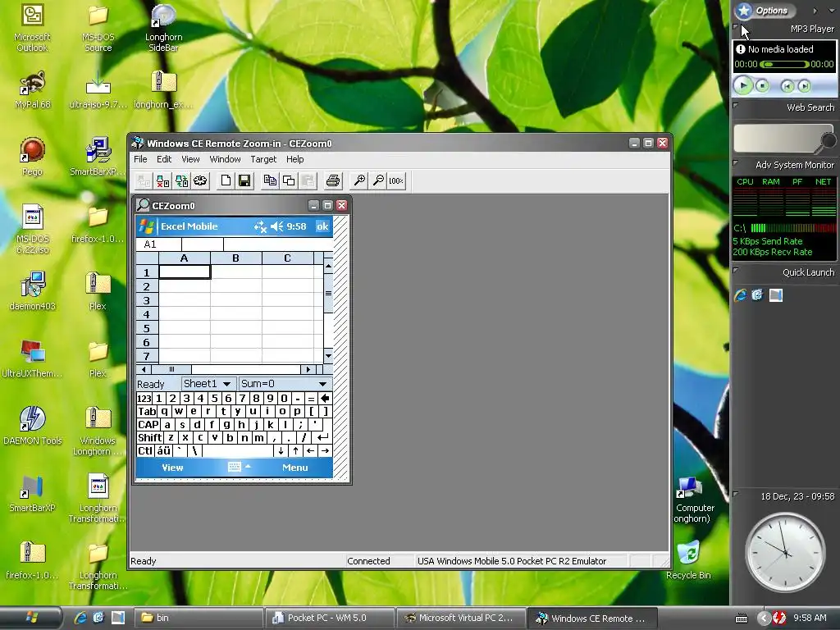Stop playback in MP3 Player sidebar
Screen dimensions: 840x630
click(x=762, y=85)
